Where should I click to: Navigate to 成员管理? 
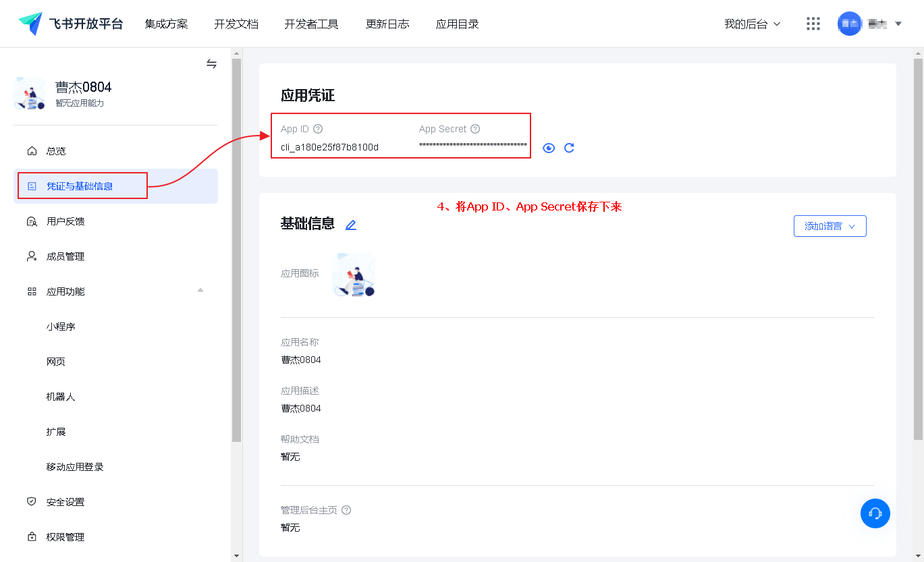pos(65,256)
